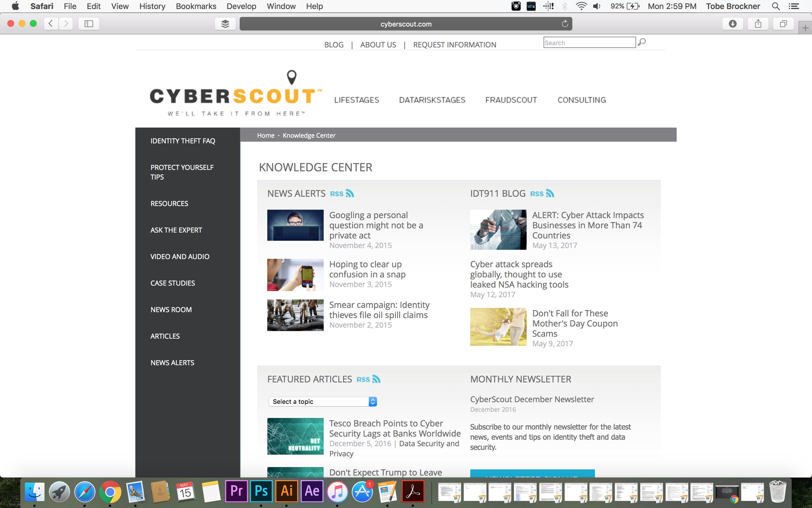Open Adobe After Effects from the Dock
812x508 pixels.
click(312, 491)
